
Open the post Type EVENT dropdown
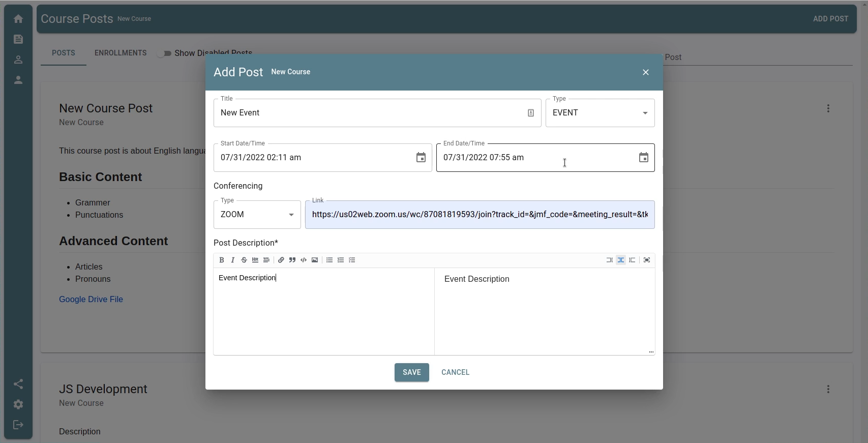[600, 113]
